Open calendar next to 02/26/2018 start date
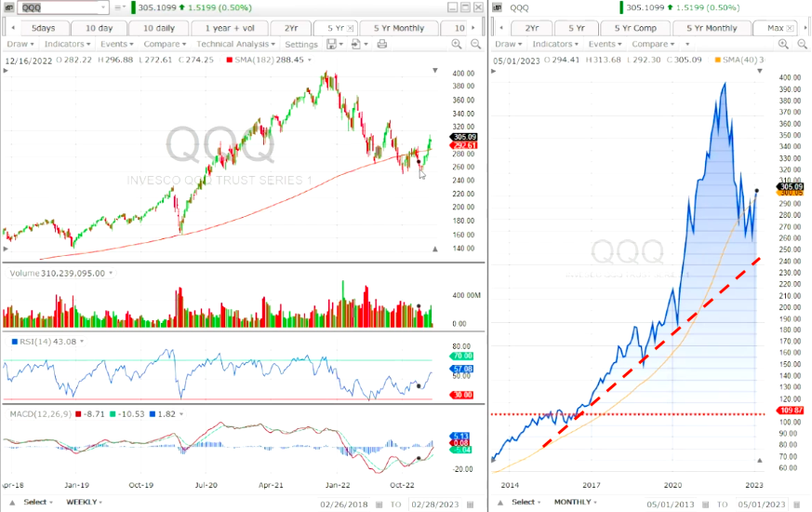 click(x=379, y=505)
